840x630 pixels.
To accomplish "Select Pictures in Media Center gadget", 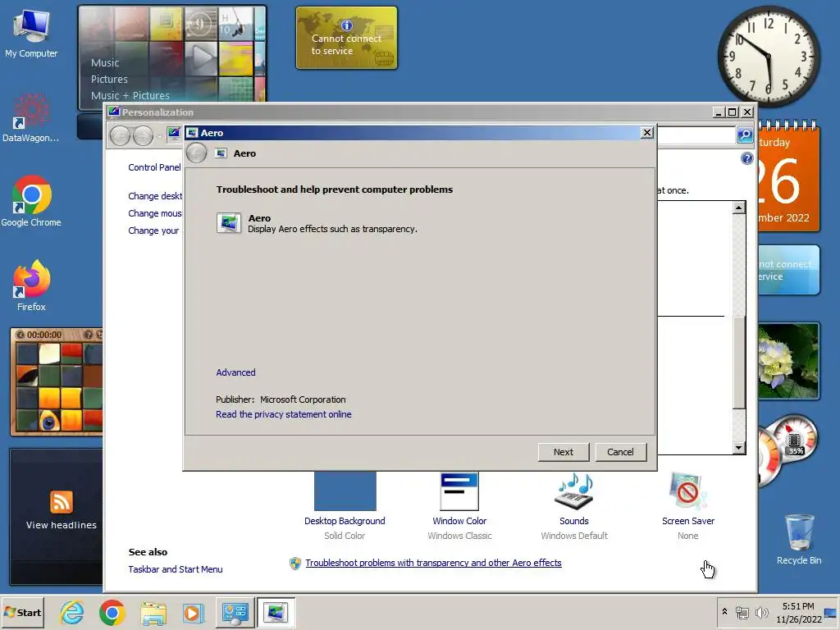I will click(109, 80).
